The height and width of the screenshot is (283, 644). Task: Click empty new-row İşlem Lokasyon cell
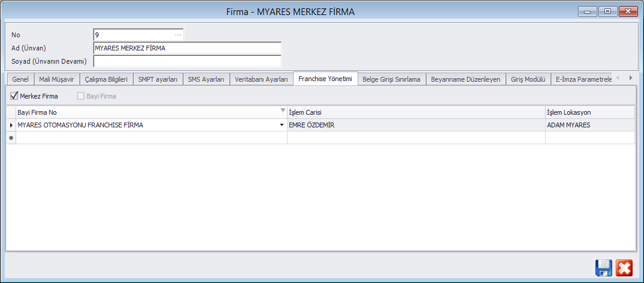590,138
